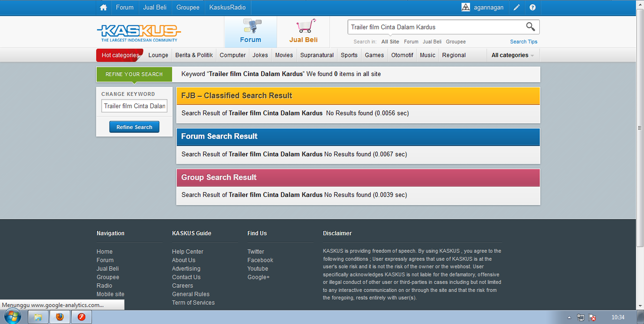The height and width of the screenshot is (324, 644).
Task: Select Jual Beli shopping cart tab
Action: [303, 32]
